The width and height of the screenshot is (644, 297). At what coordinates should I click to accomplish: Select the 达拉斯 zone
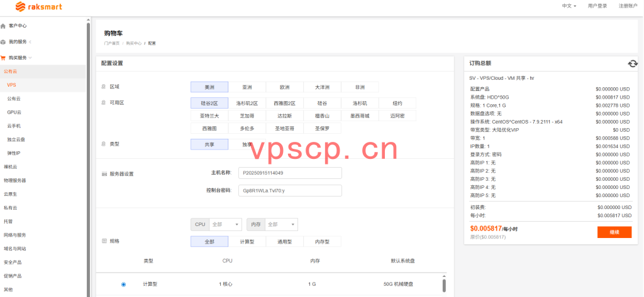285,116
